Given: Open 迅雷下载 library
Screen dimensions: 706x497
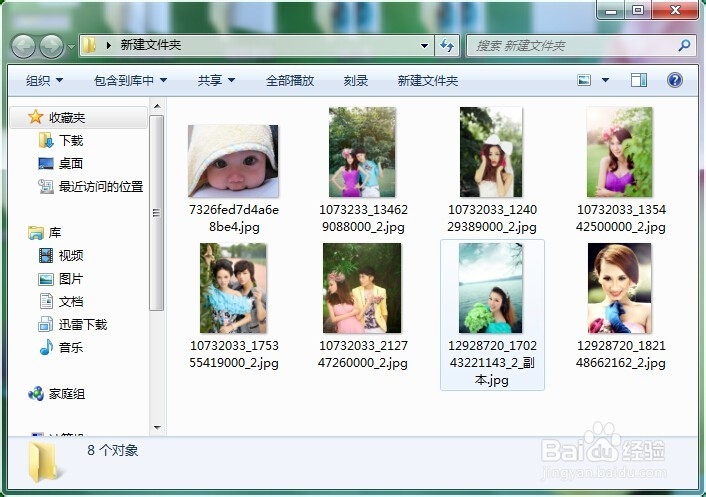Looking at the screenshot, I should pos(83,324).
